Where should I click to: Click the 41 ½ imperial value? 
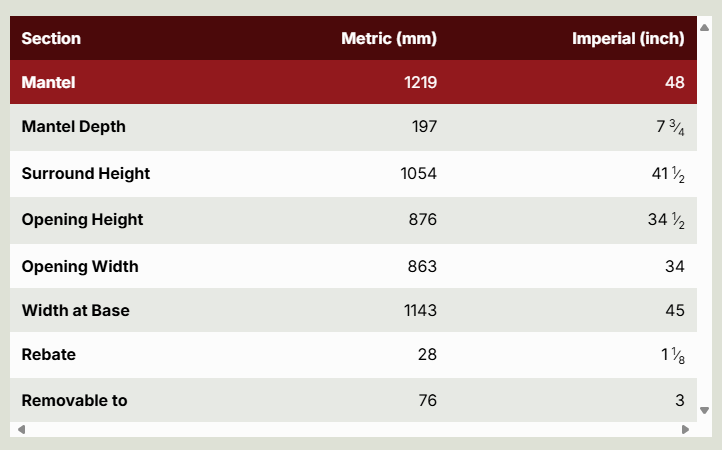[668, 174]
